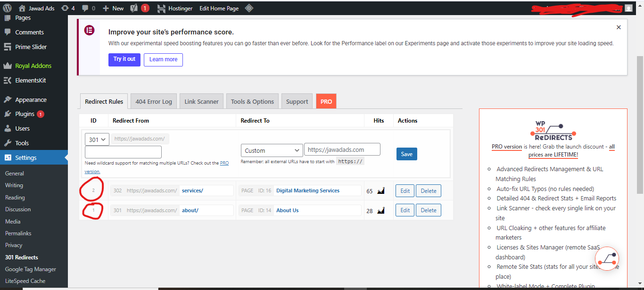Click the WordPress logo in admin bar
Image resolution: width=644 pixels, height=290 pixels.
(7, 8)
